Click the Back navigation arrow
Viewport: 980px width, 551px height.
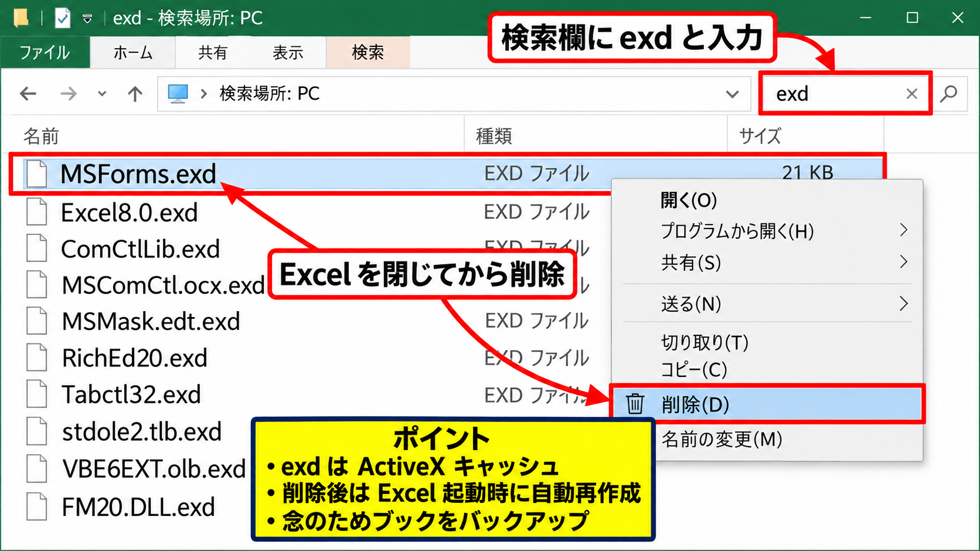coord(28,94)
